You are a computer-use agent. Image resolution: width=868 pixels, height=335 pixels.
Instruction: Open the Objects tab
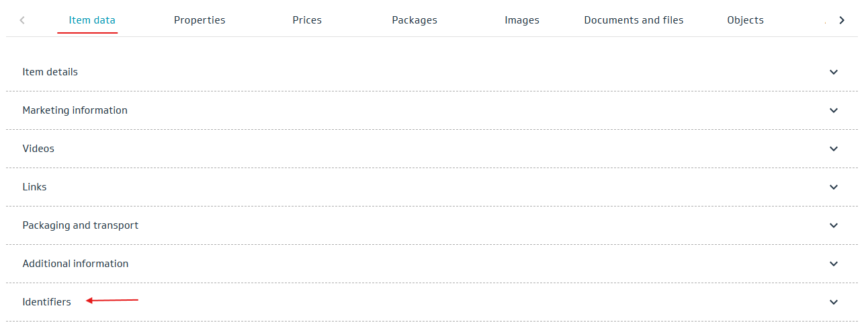pyautogui.click(x=745, y=20)
